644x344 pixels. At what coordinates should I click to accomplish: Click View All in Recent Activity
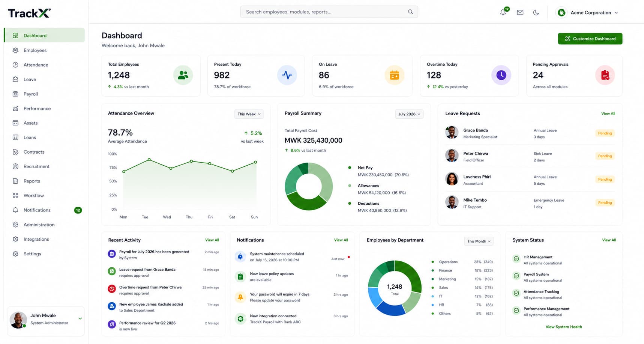tap(212, 240)
